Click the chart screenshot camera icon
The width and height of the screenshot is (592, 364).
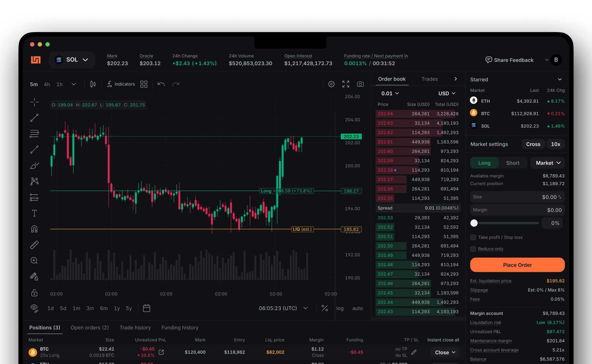pyautogui.click(x=360, y=84)
